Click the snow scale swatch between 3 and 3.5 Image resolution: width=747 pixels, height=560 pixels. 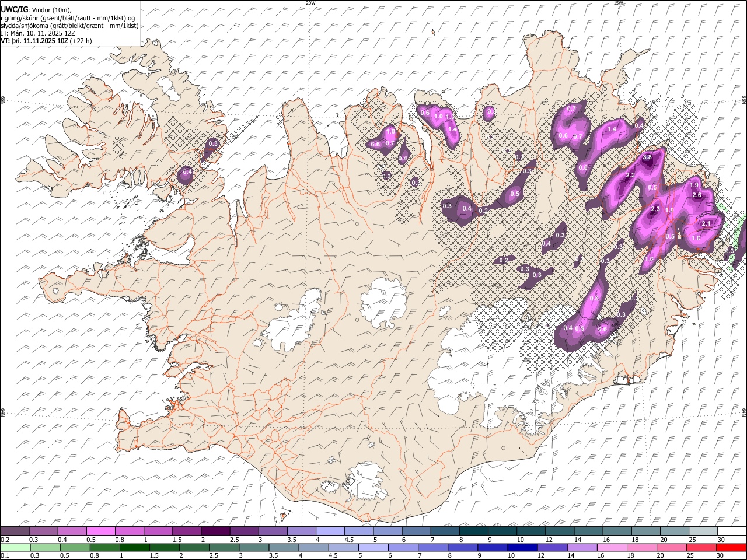(x=272, y=531)
